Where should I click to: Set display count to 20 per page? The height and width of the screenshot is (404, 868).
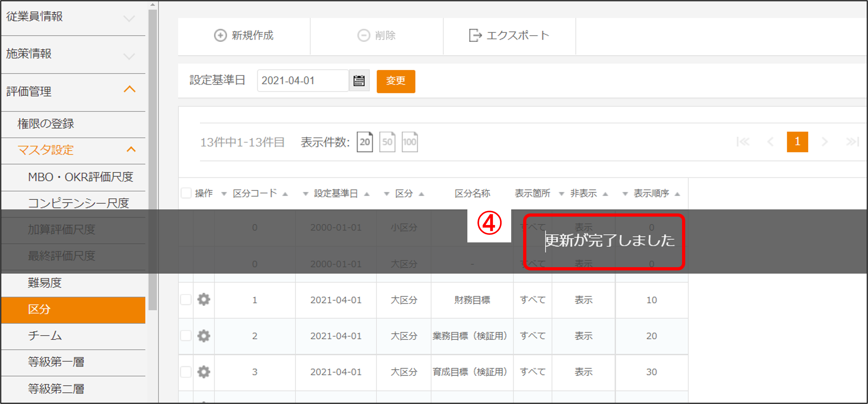[365, 142]
